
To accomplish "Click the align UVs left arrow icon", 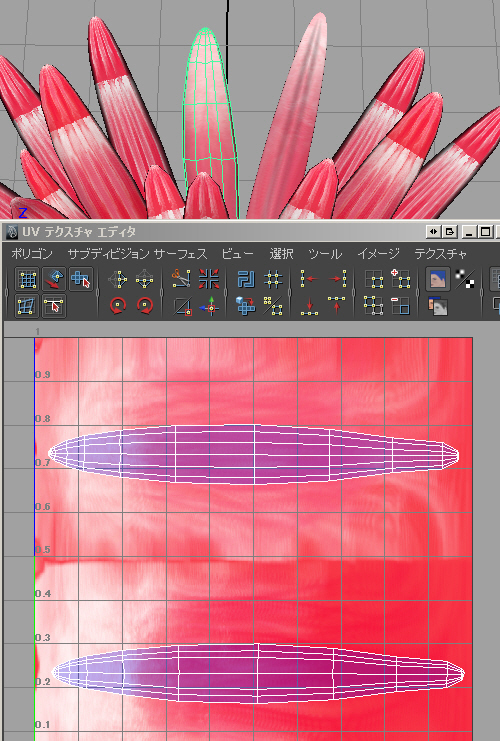I will click(x=310, y=279).
